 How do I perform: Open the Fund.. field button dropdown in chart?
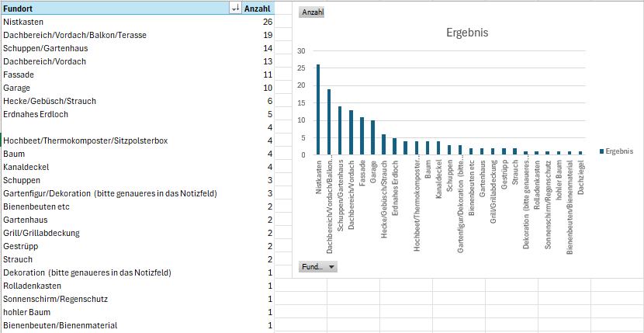[x=318, y=267]
